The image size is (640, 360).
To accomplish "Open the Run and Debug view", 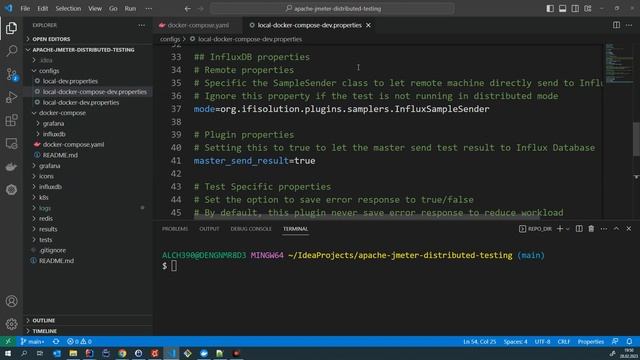I will pyautogui.click(x=11, y=97).
